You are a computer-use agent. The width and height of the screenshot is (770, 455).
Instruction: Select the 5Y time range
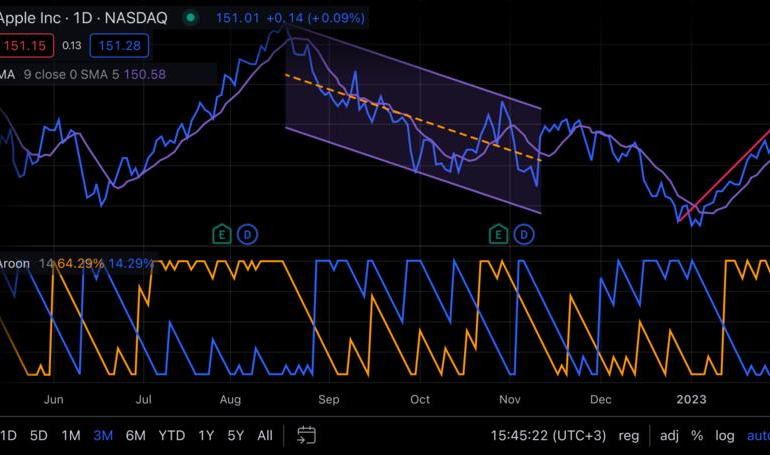point(236,435)
